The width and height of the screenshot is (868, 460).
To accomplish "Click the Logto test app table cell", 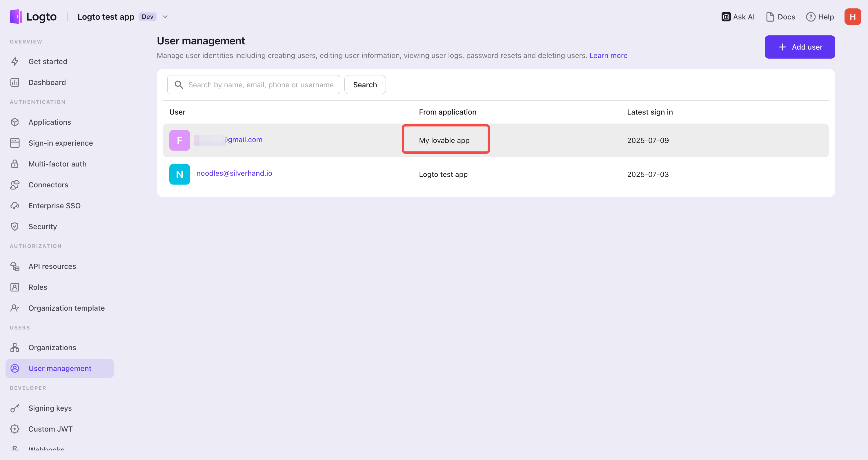I will [x=443, y=174].
